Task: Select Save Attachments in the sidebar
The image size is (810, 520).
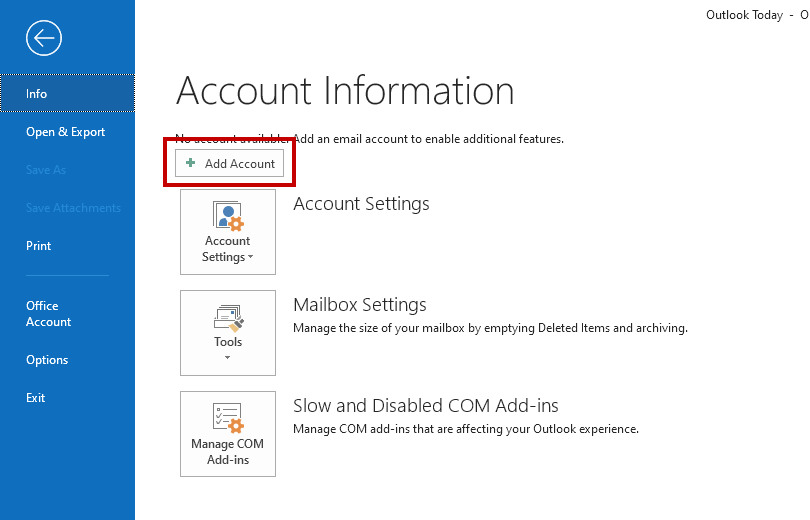Action: [73, 208]
